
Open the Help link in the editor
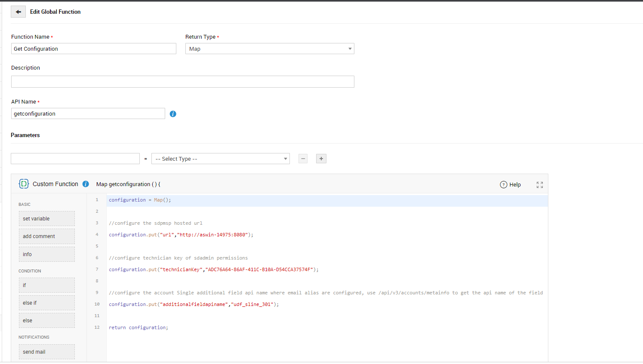[x=511, y=185]
